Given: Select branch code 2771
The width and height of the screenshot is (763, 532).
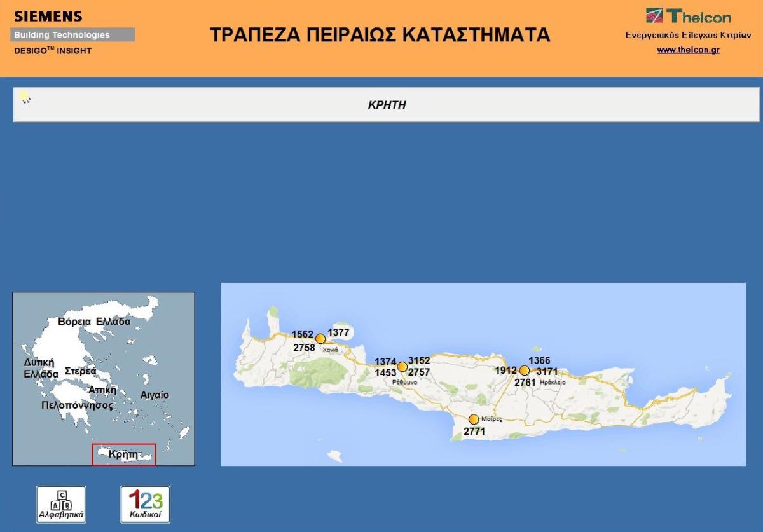Looking at the screenshot, I should tap(474, 432).
